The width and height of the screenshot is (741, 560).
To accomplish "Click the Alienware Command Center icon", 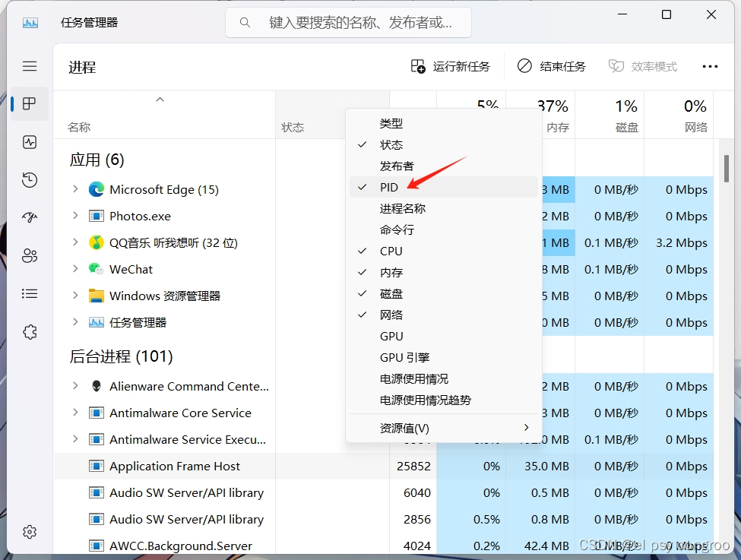I will click(97, 386).
